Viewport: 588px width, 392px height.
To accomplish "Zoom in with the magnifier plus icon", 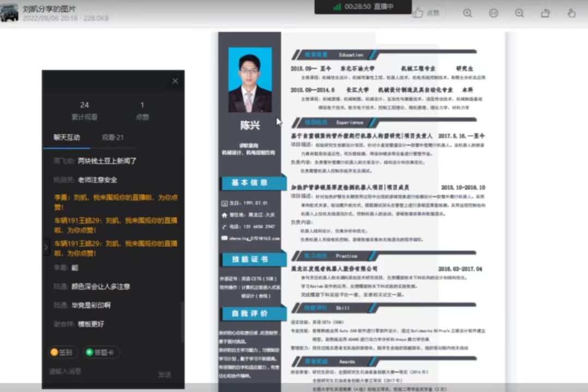I will (467, 13).
